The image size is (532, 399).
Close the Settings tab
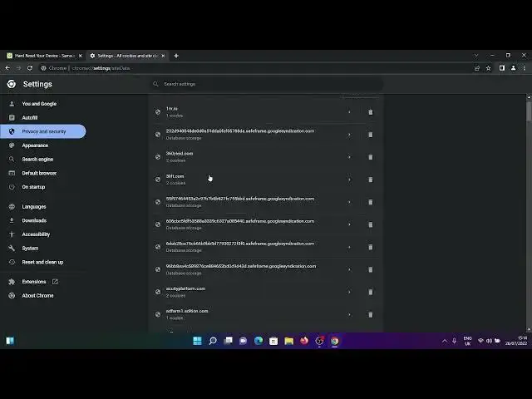click(163, 56)
